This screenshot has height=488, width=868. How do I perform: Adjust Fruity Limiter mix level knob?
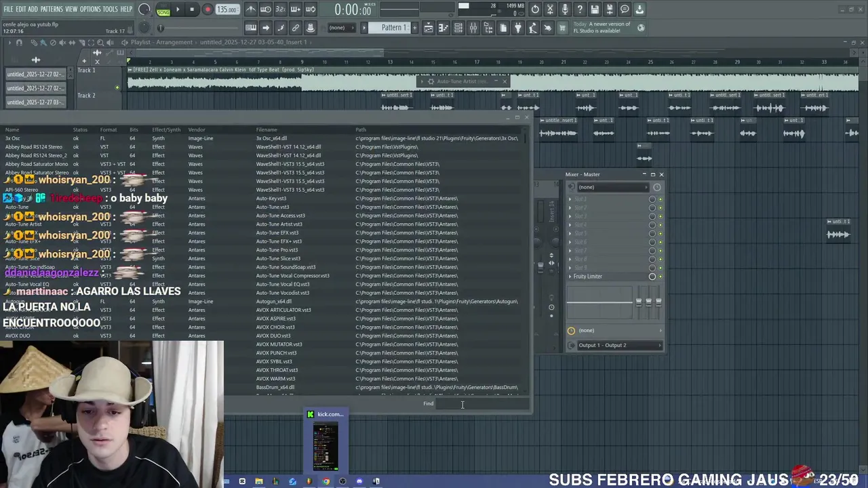click(x=652, y=277)
